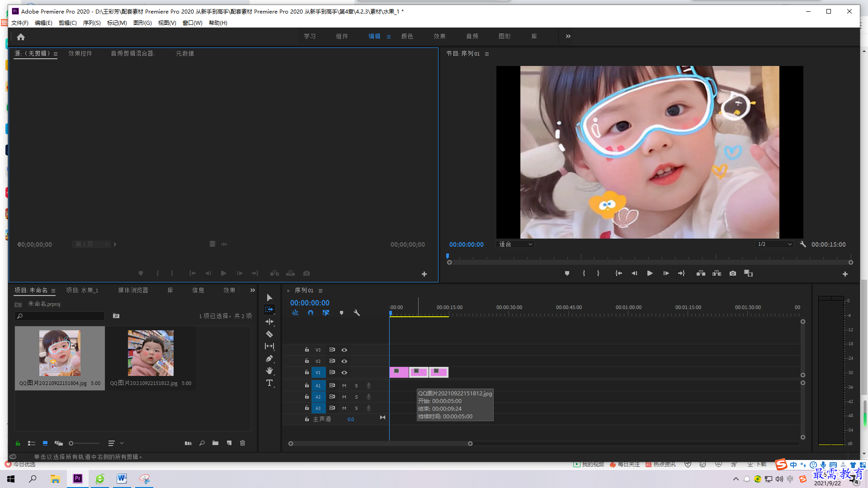868x488 pixels.
Task: Mute audio track A1
Action: coord(344,385)
